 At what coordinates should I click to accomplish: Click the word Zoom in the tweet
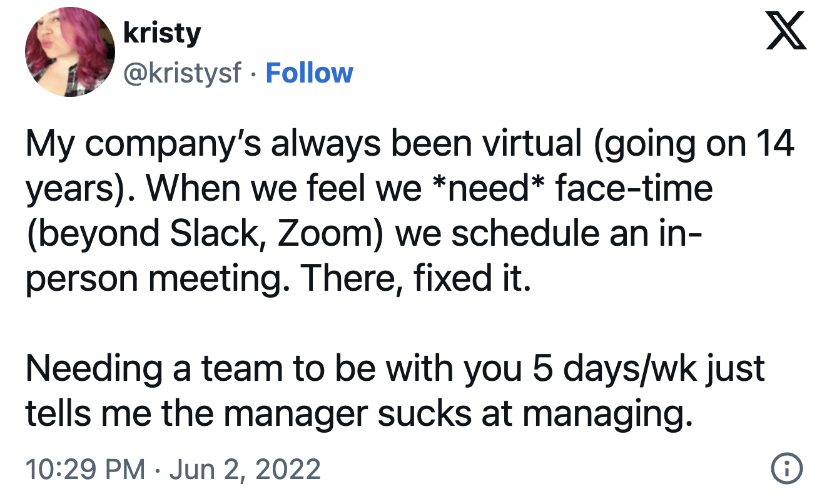328,233
